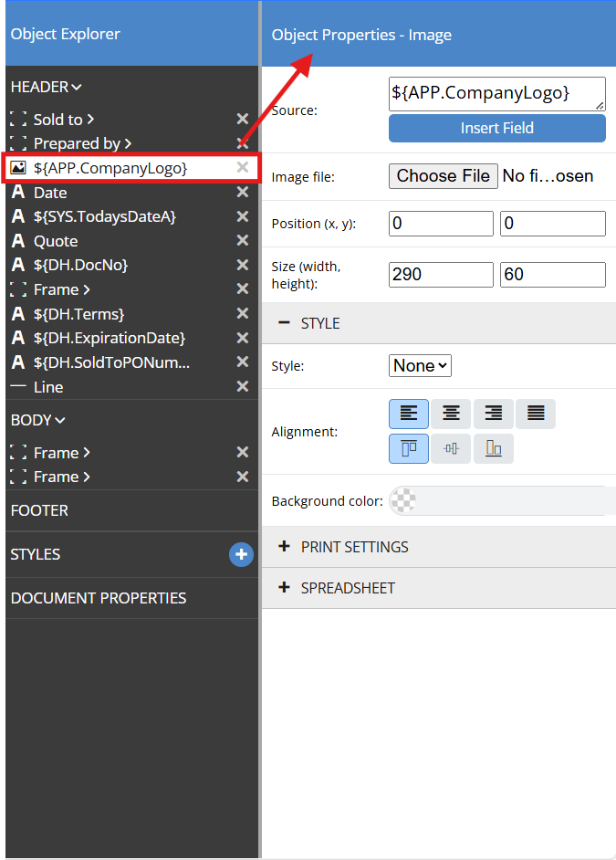Click the blue plus icon beside STYLES
The height and width of the screenshot is (860, 616).
(x=241, y=554)
